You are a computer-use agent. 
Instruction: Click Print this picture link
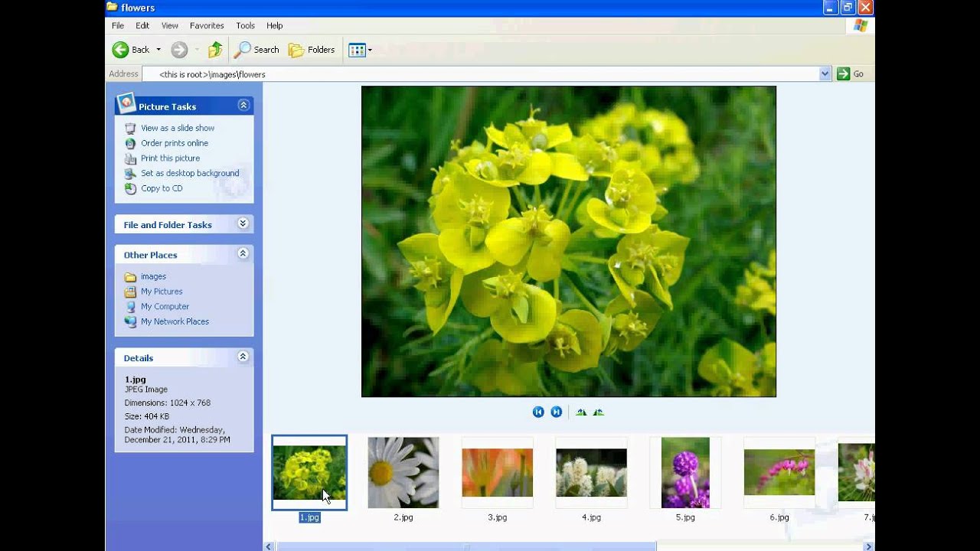pyautogui.click(x=170, y=158)
